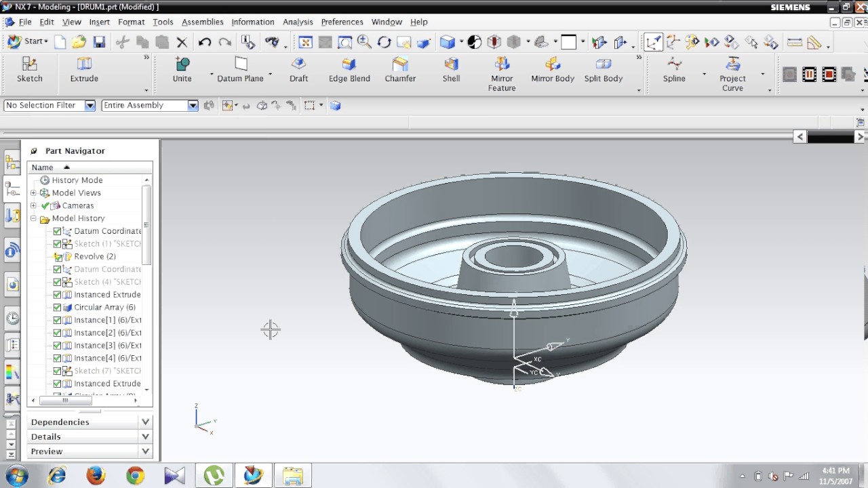Open the Entire Assembly scope dropdown
This screenshot has width=868, height=488.
click(193, 105)
